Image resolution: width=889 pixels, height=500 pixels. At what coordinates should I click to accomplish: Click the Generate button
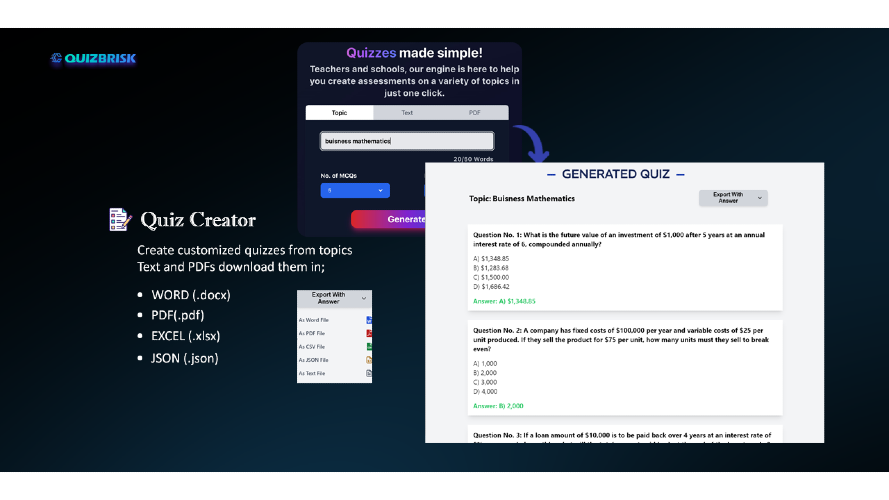pos(388,219)
